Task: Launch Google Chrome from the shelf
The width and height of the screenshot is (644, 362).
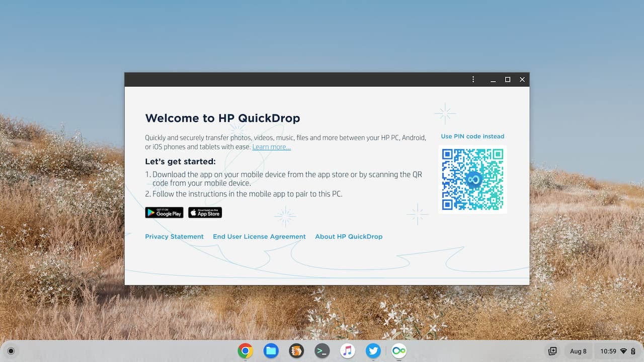Action: [x=245, y=351]
